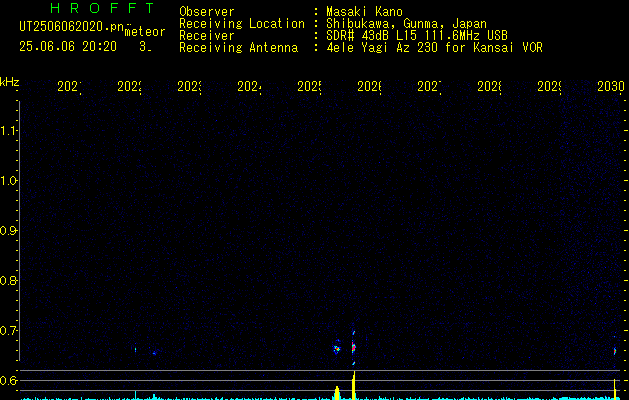This screenshot has width=629, height=400.
Task: Select Shibukawa, Gunma, Japan text
Action: click(x=406, y=24)
